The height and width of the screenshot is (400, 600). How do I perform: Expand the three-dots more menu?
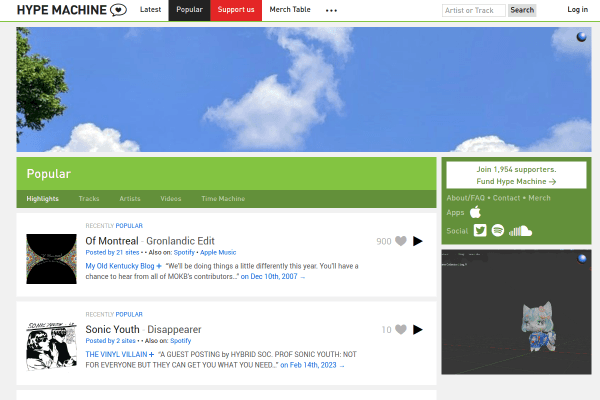331,10
